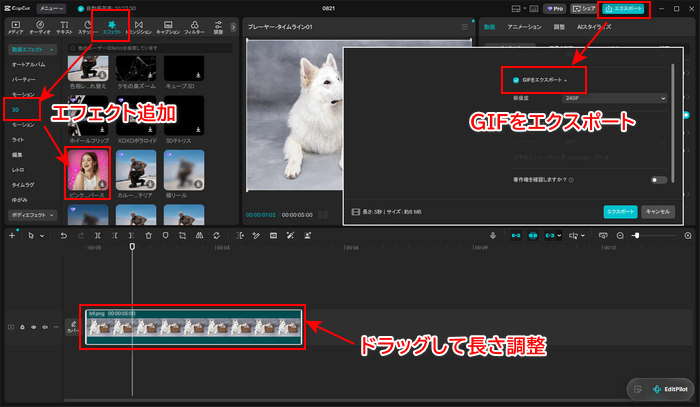The image size is (700, 407).
Task: Rotate the clip with the rotate icon
Action: (x=217, y=236)
